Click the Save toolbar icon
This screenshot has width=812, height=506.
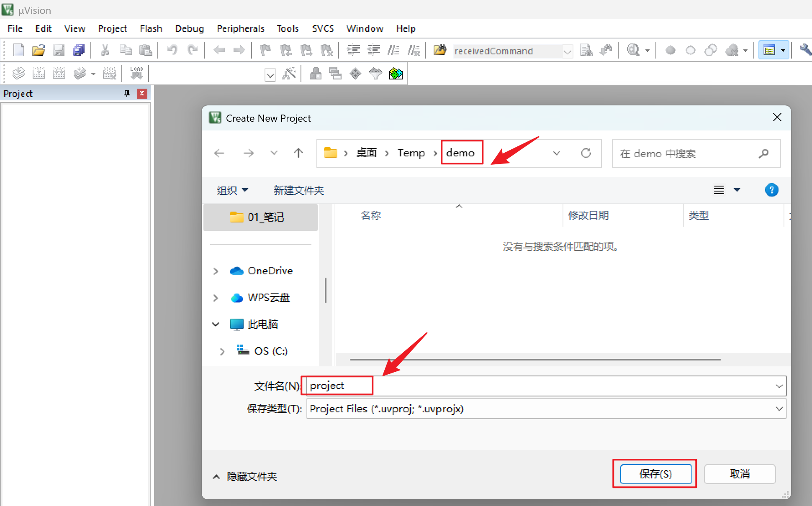[x=59, y=51]
